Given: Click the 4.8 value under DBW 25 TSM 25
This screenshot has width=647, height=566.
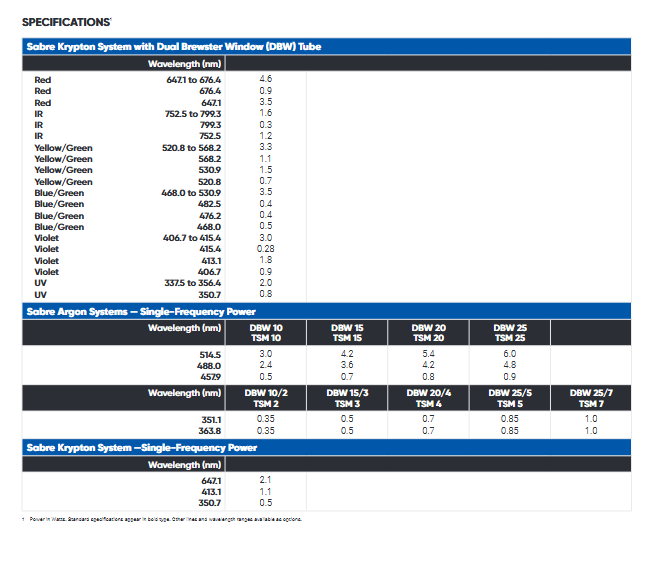Looking at the screenshot, I should (510, 365).
